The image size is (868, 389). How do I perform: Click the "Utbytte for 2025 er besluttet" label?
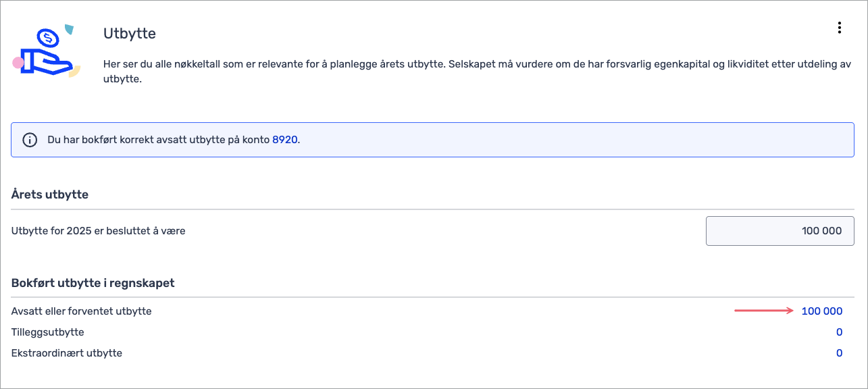99,231
